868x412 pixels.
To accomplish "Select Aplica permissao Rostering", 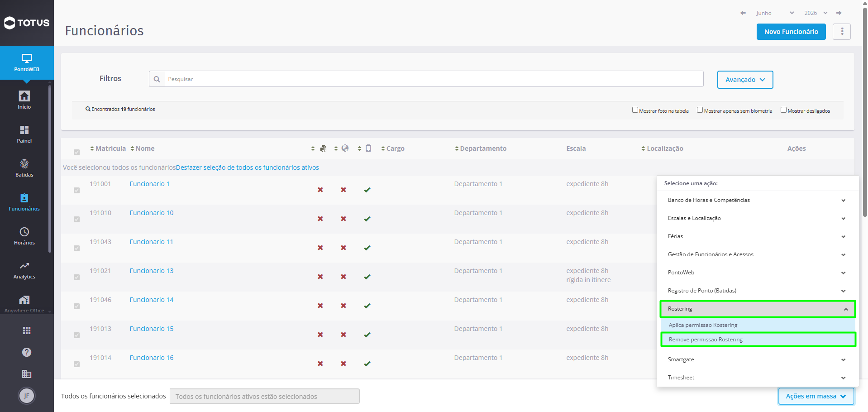I will [x=758, y=325].
